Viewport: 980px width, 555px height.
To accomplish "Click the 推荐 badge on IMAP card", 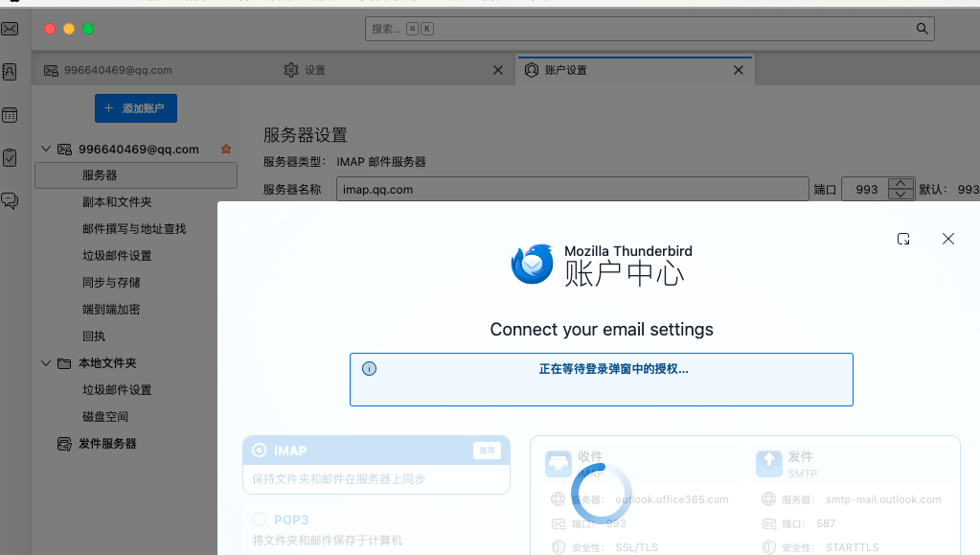I will click(x=487, y=451).
